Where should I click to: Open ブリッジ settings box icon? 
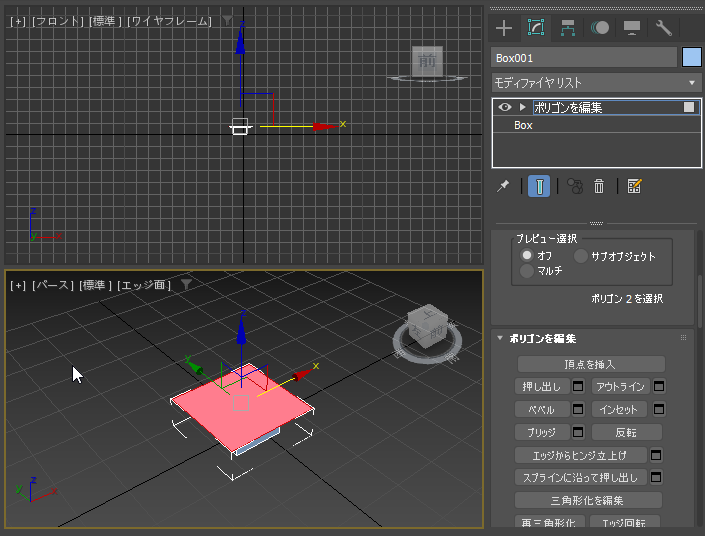click(578, 432)
